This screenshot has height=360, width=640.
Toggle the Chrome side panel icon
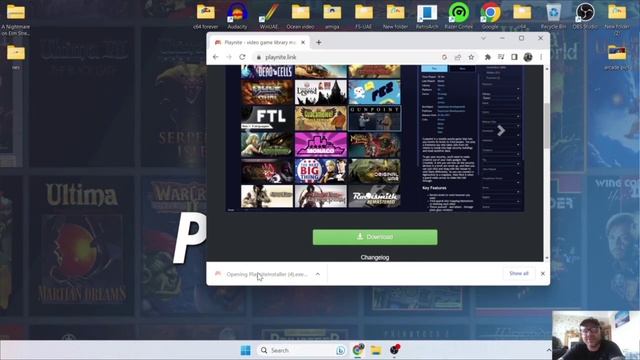(514, 57)
